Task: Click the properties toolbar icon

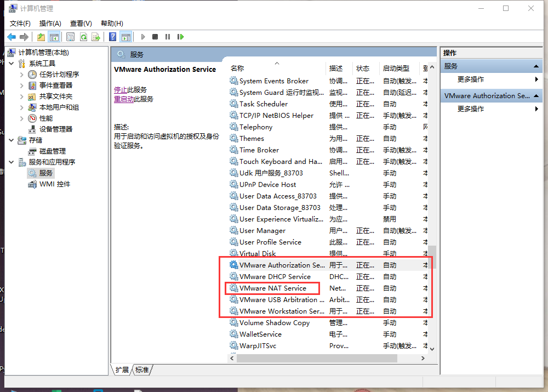Action: [x=71, y=37]
